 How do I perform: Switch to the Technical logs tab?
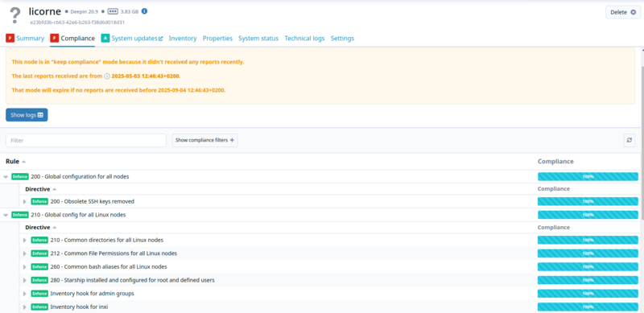304,38
